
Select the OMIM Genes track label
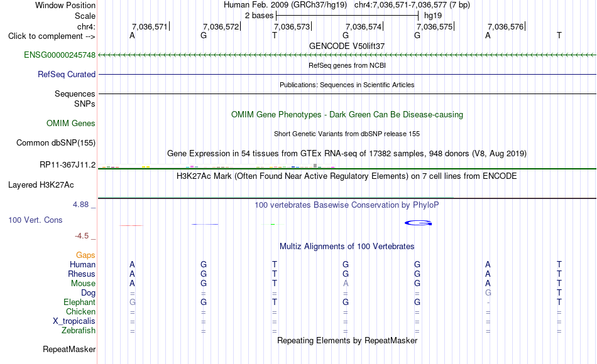coord(71,123)
